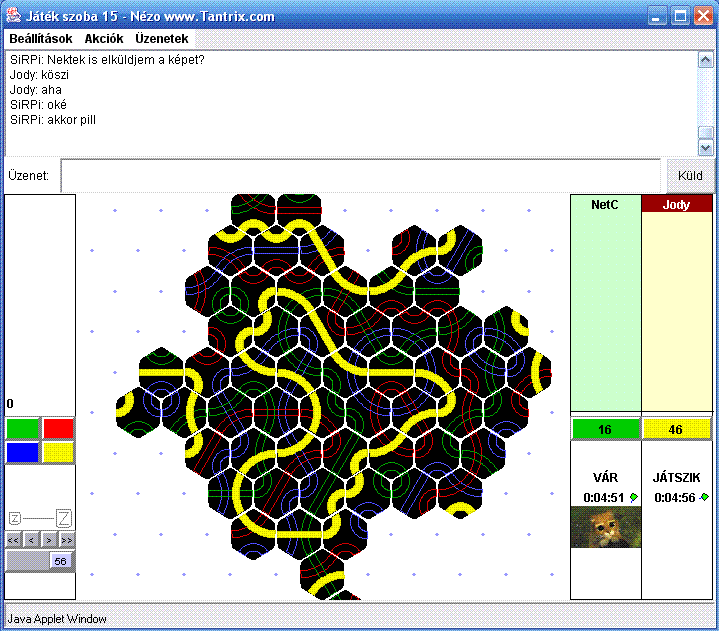Click NetC's cat avatar thumbnail
This screenshot has height=631, width=719.
[605, 527]
